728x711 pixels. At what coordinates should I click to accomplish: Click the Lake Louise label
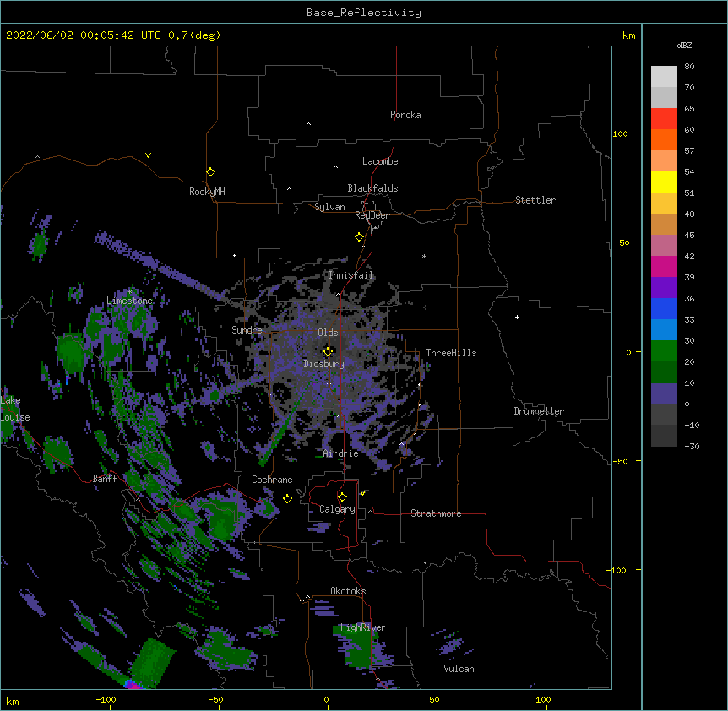tap(14, 409)
